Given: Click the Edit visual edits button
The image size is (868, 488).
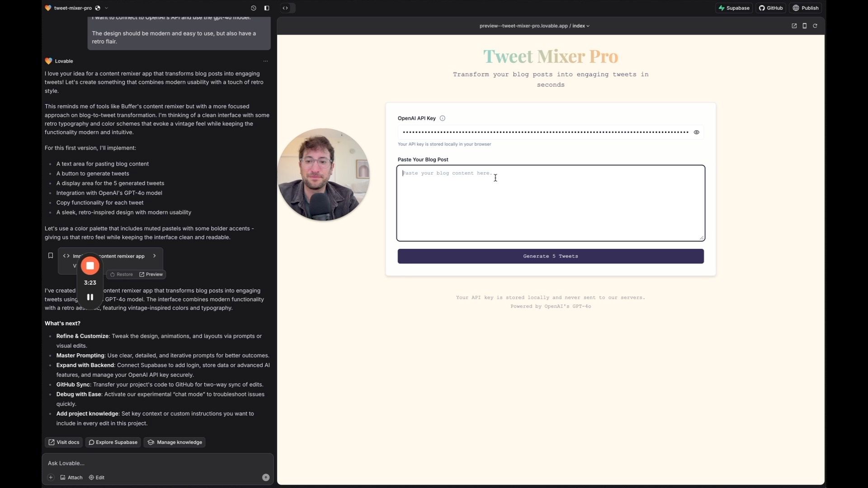Looking at the screenshot, I should pos(97,478).
